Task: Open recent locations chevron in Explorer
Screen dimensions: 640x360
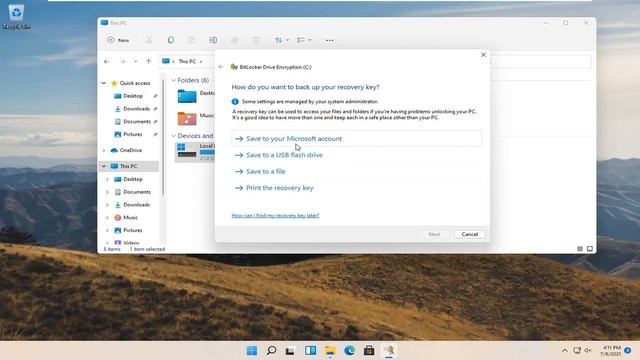Action: (136, 62)
